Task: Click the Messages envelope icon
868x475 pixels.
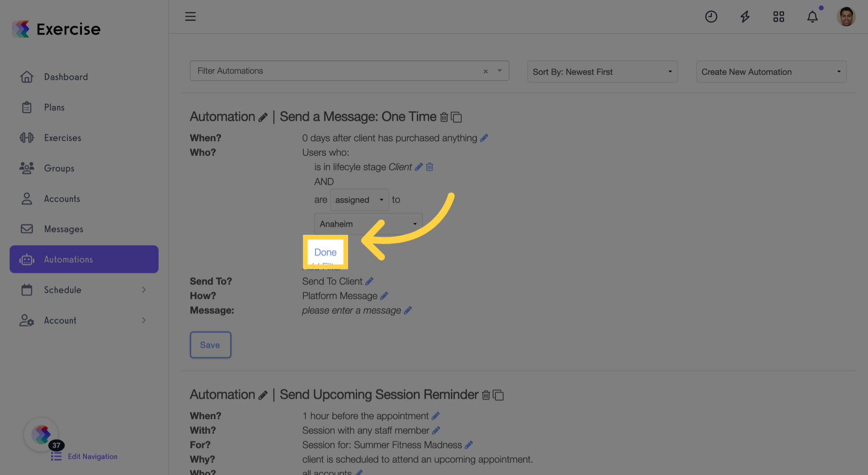Action: 27,229
